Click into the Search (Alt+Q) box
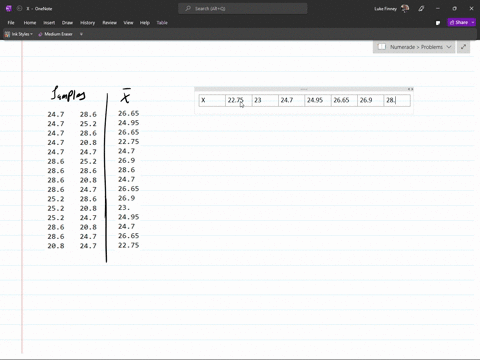This screenshot has height=360, width=480. coord(243,9)
